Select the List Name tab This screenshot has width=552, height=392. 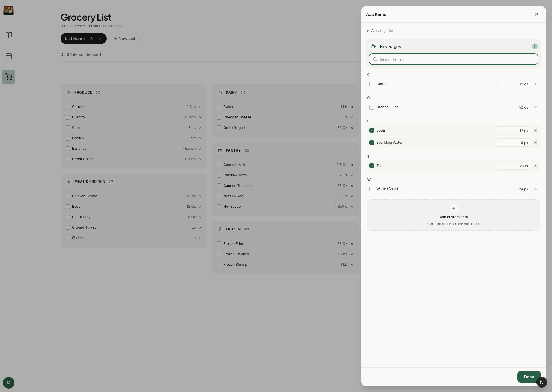75,39
